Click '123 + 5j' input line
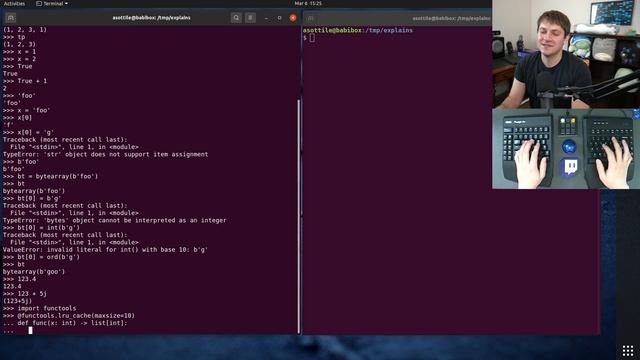The width and height of the screenshot is (640, 360). pos(24,293)
